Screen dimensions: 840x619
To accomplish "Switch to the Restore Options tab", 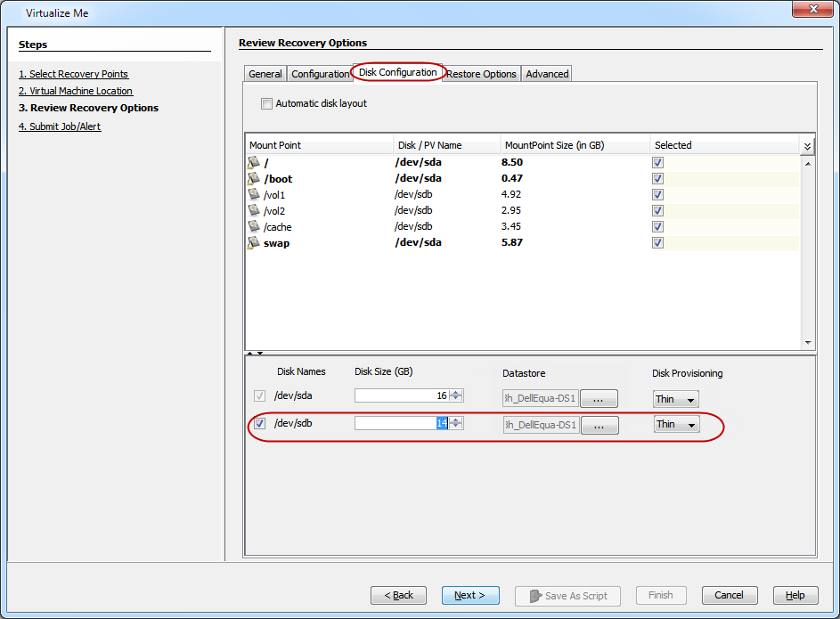I will (x=481, y=74).
